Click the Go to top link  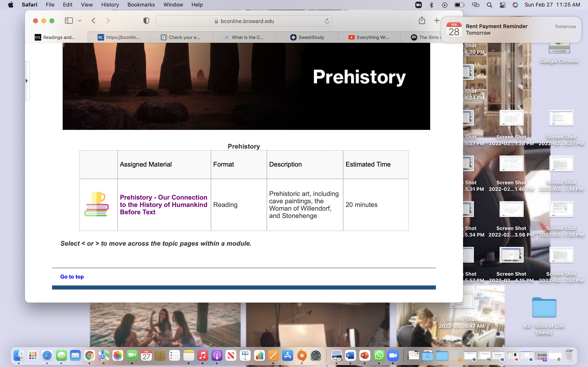(72, 276)
